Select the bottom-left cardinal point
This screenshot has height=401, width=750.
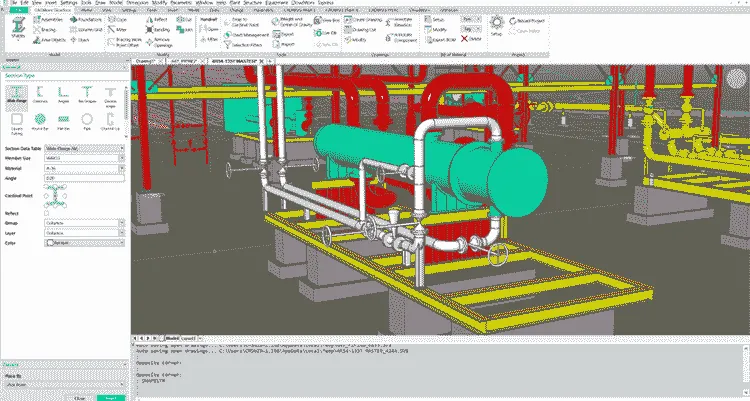point(46,204)
